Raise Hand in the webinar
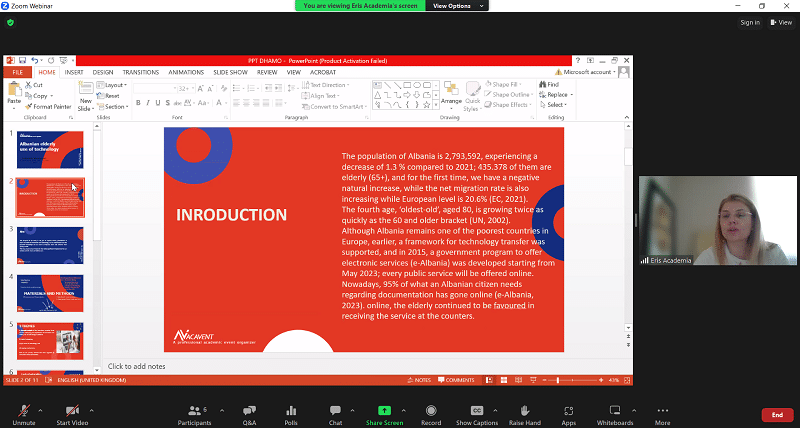Screen dimensions: 800x428 pos(524,411)
